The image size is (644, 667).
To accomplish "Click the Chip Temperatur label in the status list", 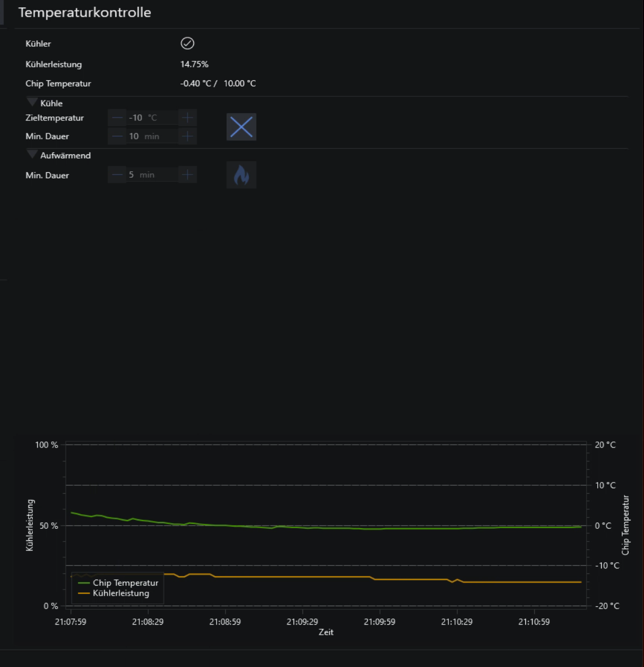I will click(x=58, y=84).
